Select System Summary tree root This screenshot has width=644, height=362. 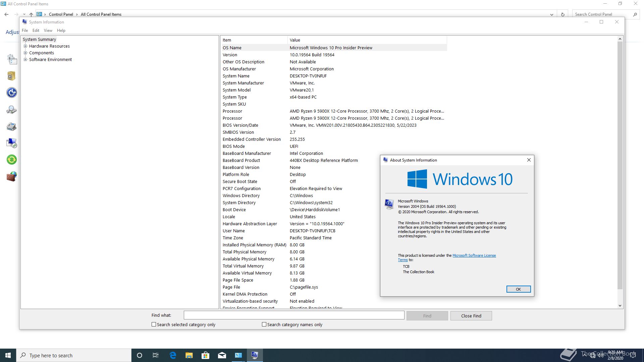[39, 40]
